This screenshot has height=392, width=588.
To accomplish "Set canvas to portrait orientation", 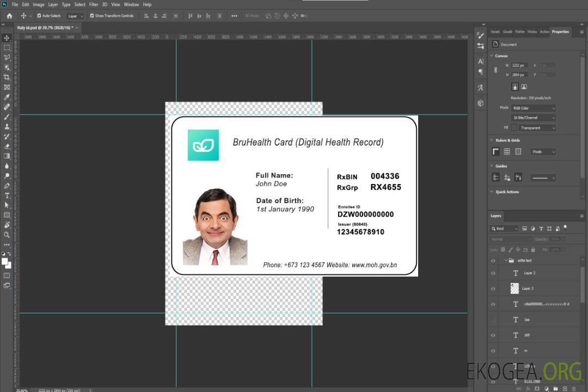I will (515, 87).
